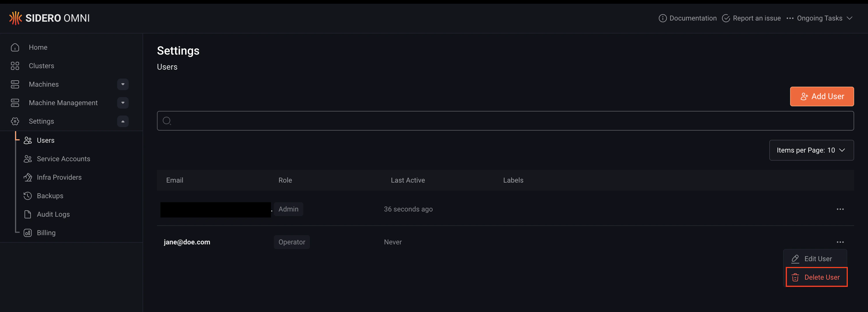Viewport: 868px width, 312px height.
Task: Click the Home icon in sidebar
Action: pos(15,48)
